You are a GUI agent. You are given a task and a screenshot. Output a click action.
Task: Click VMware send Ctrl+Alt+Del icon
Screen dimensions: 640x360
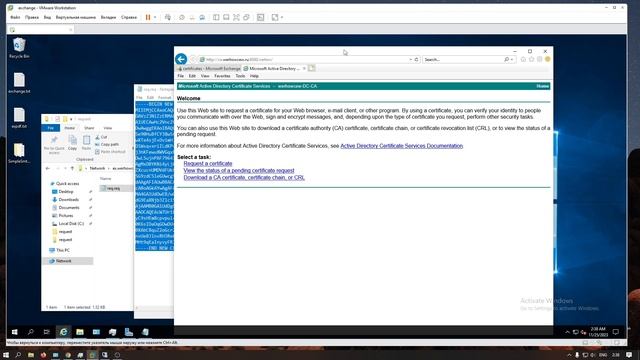pyautogui.click(x=168, y=17)
